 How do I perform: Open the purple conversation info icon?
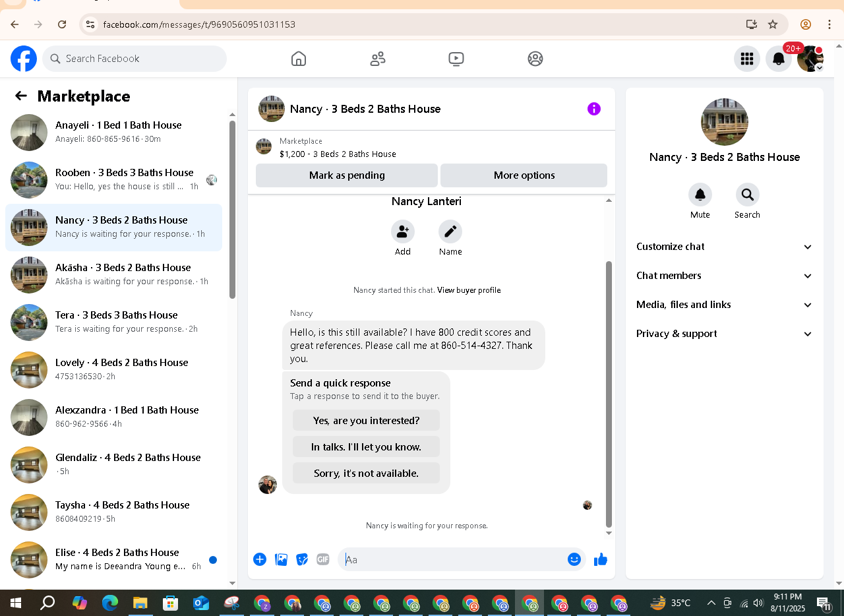click(594, 109)
